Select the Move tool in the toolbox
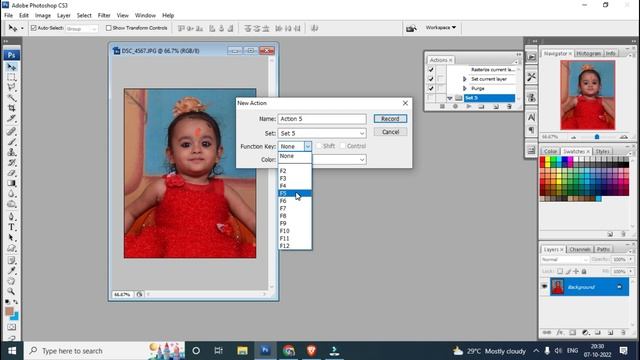The image size is (640, 360). click(11, 67)
